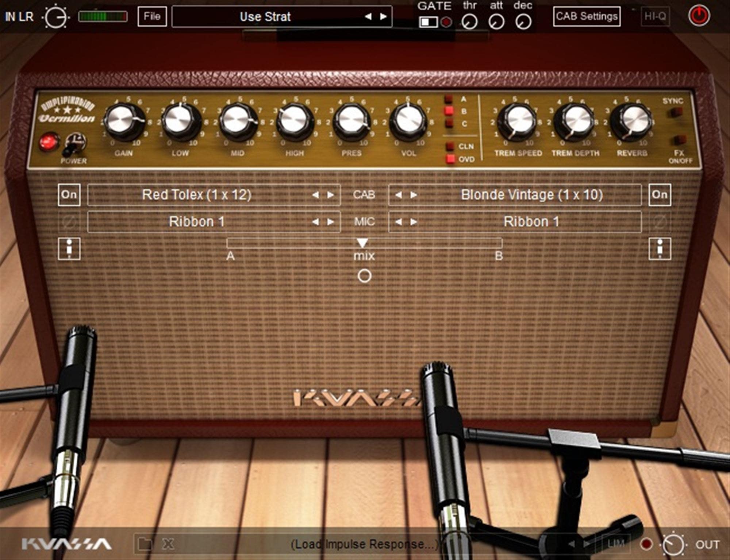
Task: Open the impulse response folder icon
Action: pyautogui.click(x=145, y=544)
